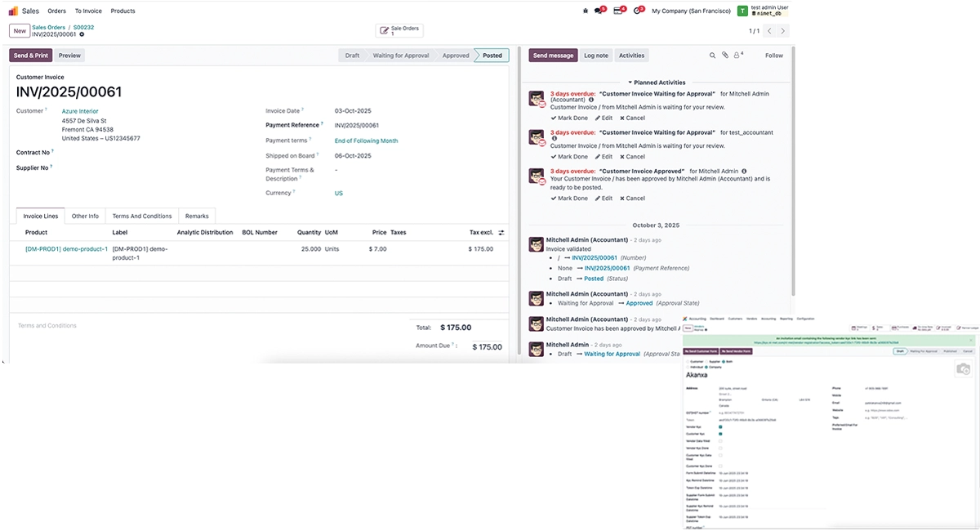This screenshot has height=531, width=980.
Task: Open the debug bug icon menu
Action: [585, 11]
